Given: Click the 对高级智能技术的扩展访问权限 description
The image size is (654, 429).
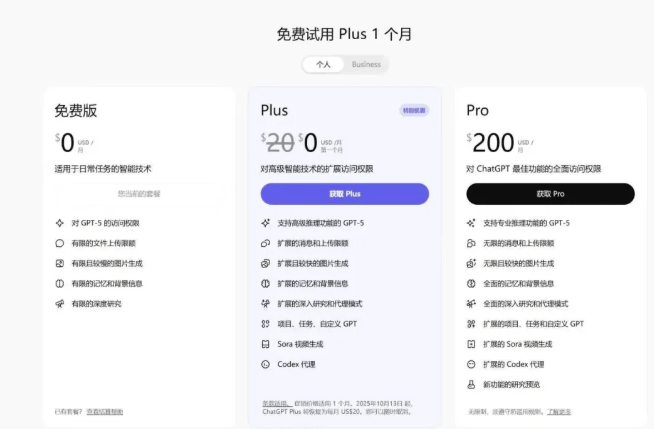Looking at the screenshot, I should pos(317,169).
